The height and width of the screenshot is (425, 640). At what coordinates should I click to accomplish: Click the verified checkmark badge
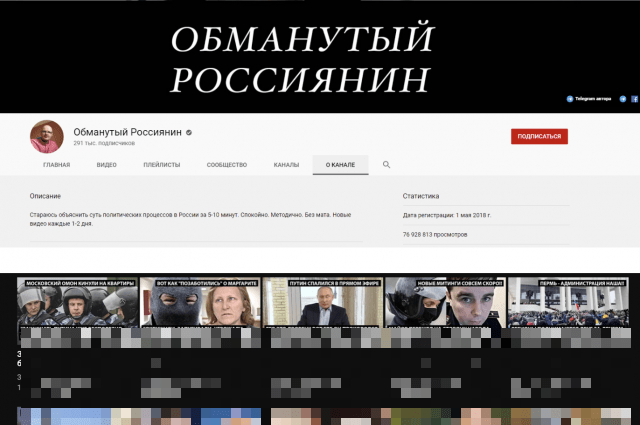pyautogui.click(x=188, y=132)
